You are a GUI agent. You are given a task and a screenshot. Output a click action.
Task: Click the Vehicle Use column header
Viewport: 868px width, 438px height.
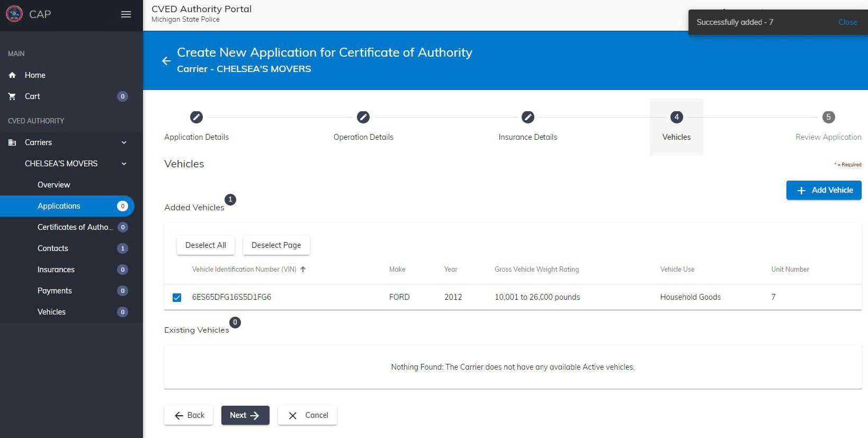click(677, 269)
